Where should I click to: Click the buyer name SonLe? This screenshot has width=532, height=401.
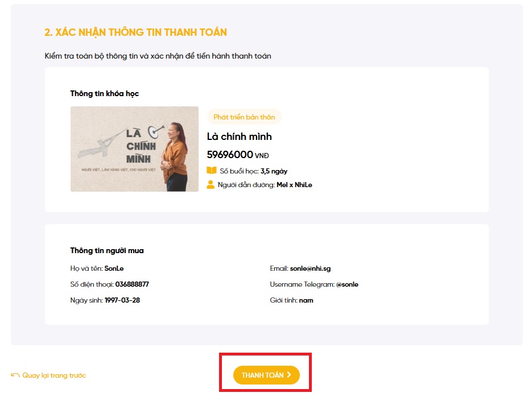pyautogui.click(x=114, y=268)
